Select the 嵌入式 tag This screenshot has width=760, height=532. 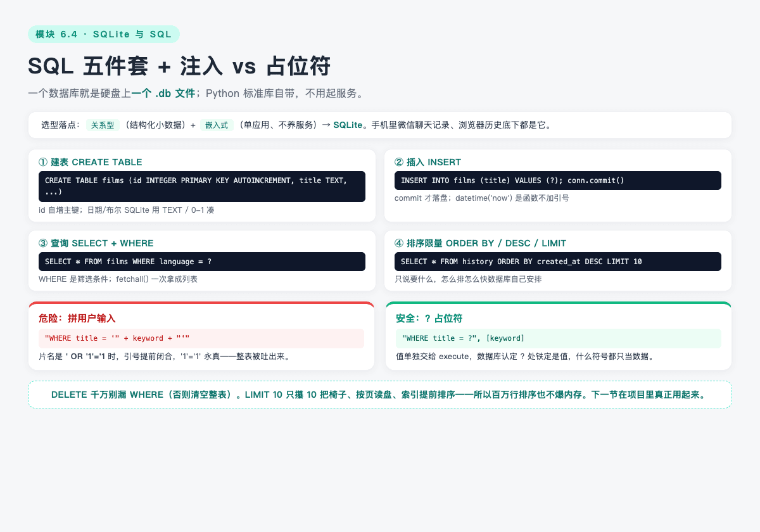pyautogui.click(x=217, y=125)
